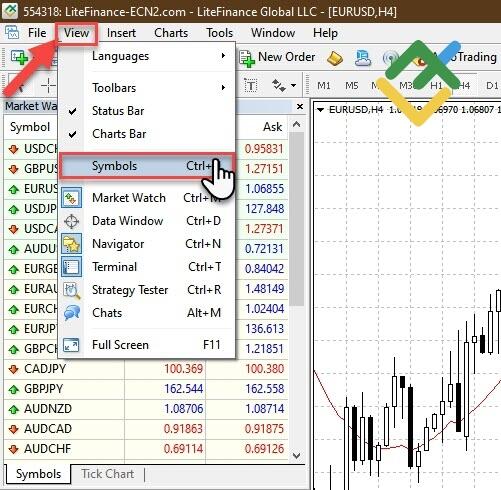Click the 0.95831 ask price

(x=264, y=149)
